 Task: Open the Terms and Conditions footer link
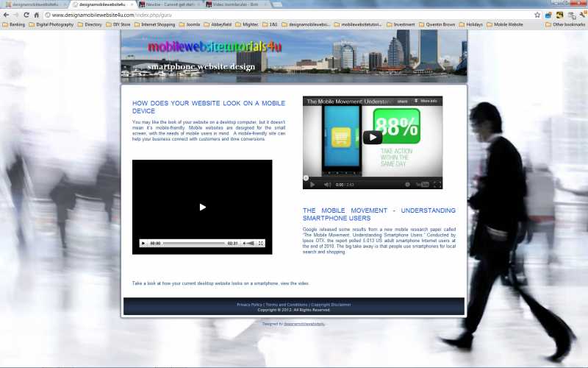click(x=287, y=305)
